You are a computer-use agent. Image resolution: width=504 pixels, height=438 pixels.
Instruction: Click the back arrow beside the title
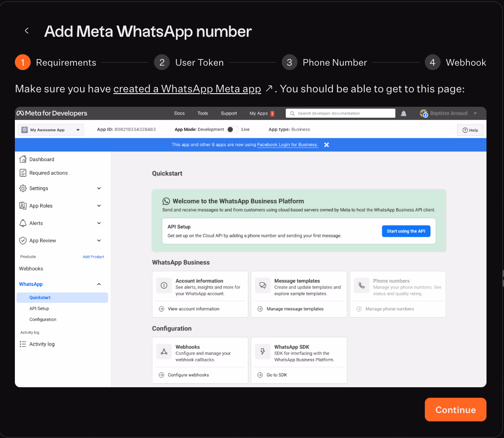point(27,31)
